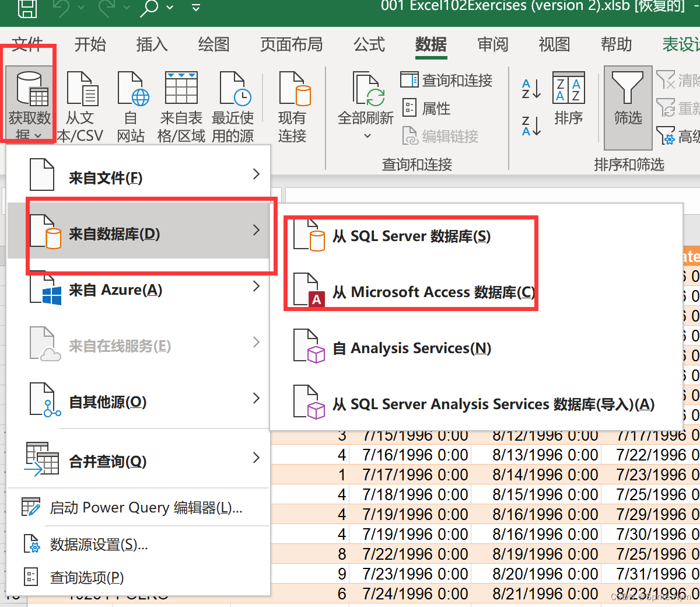700x607 pixels.
Task: Open Data Source Settings (数据源设置)
Action: tap(138, 544)
